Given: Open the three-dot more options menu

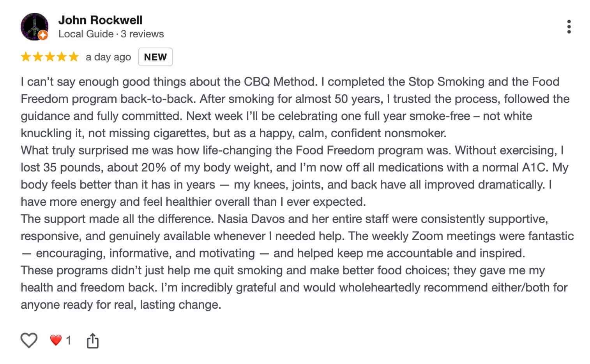Looking at the screenshot, I should point(569,27).
